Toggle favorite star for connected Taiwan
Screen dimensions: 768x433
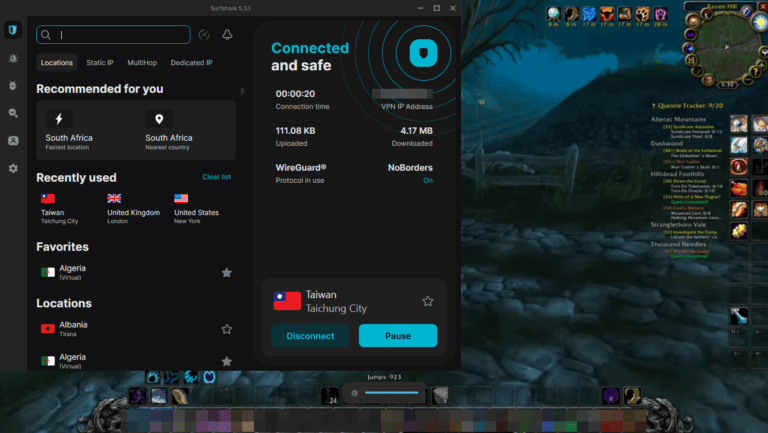(428, 301)
